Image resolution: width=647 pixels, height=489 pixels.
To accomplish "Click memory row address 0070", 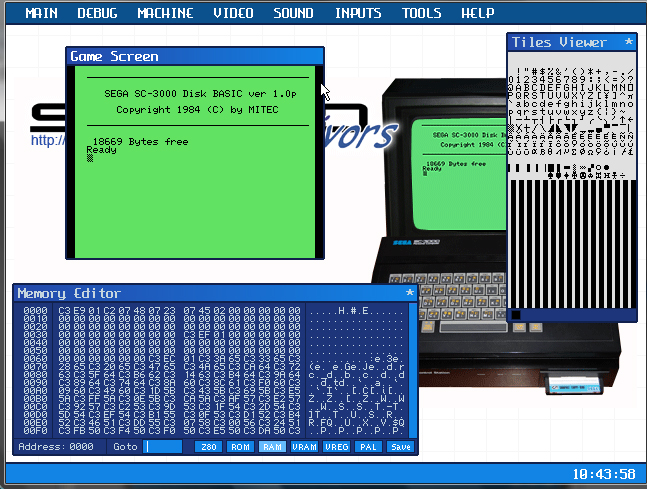I will click(35, 366).
